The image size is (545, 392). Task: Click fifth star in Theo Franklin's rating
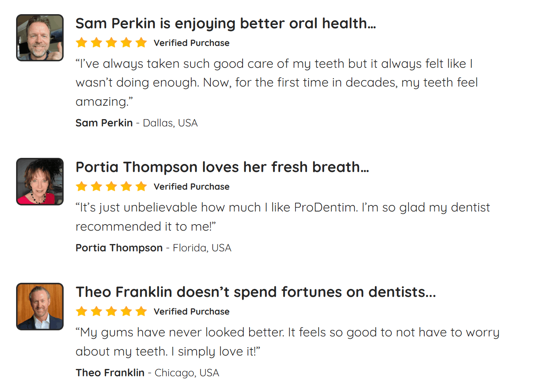pyautogui.click(x=141, y=311)
